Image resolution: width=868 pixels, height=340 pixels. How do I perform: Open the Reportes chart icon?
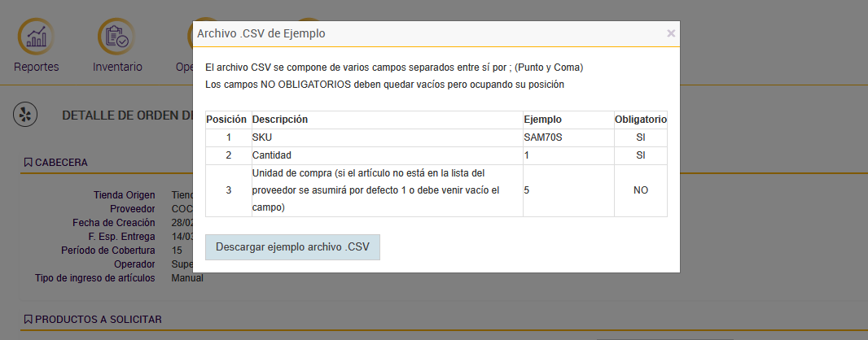tap(37, 37)
